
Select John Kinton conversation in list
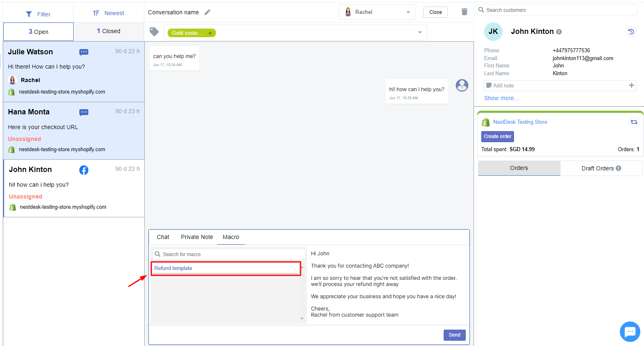(x=74, y=188)
